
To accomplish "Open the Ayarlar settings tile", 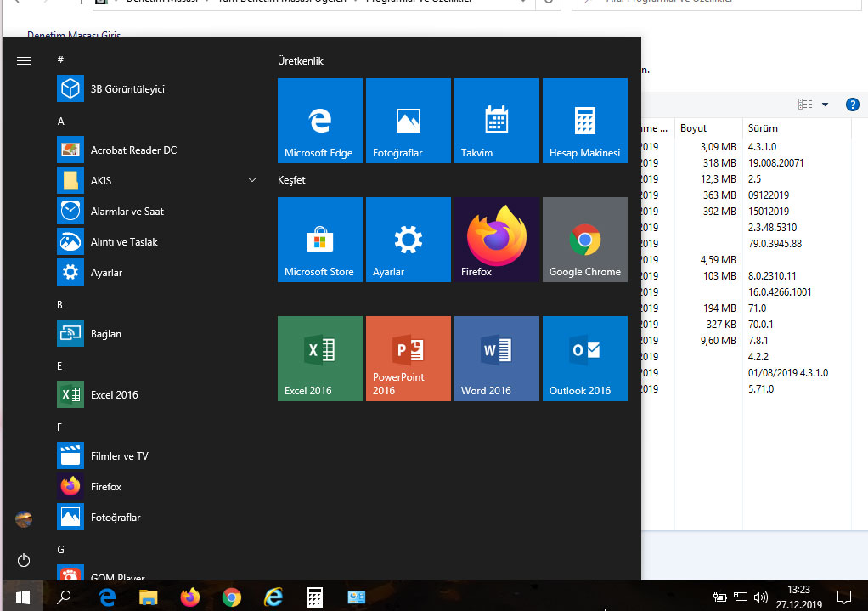I will [409, 240].
